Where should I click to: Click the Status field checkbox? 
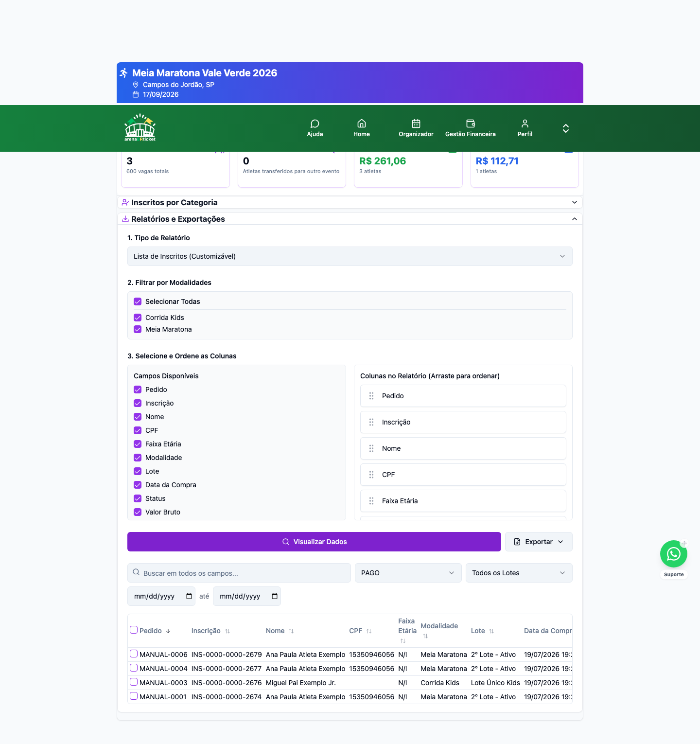(138, 498)
